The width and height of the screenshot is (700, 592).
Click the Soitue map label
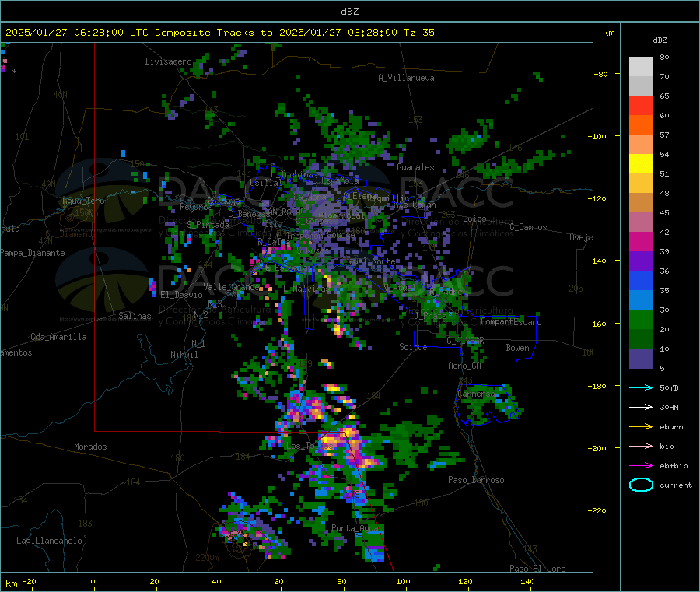tap(413, 347)
